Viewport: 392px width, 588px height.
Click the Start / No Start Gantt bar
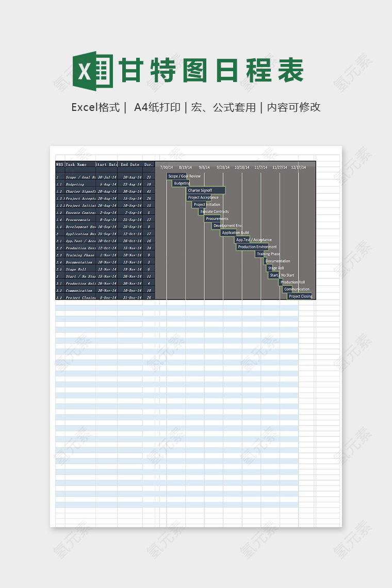pos(274,275)
